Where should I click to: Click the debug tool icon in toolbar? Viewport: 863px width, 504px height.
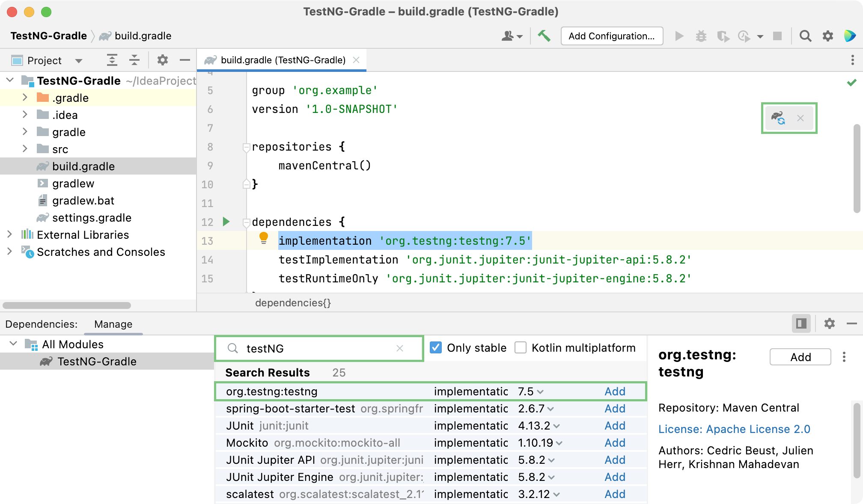tap(700, 36)
